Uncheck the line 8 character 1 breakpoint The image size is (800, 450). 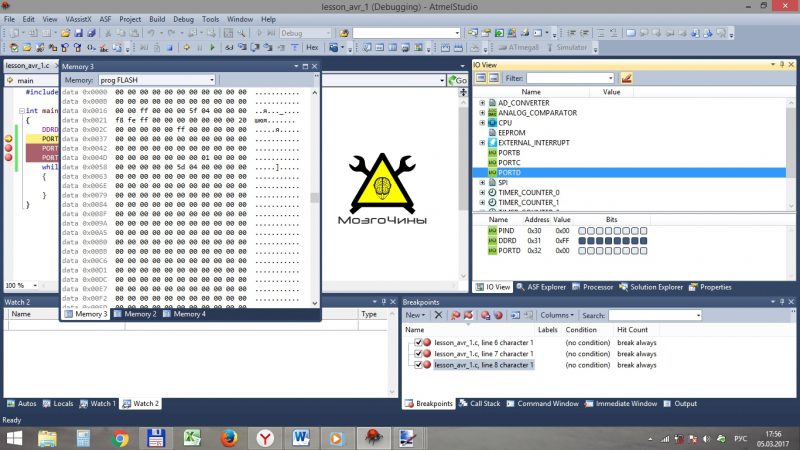click(x=418, y=365)
